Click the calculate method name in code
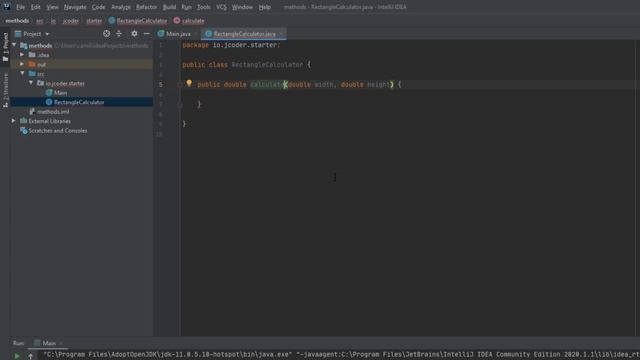The width and height of the screenshot is (640, 360). pyautogui.click(x=267, y=84)
